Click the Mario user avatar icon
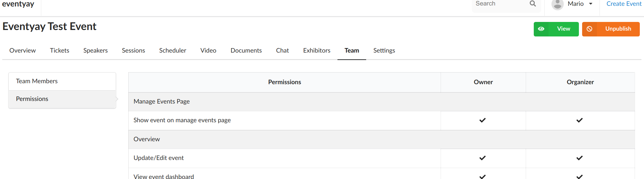The height and width of the screenshot is (179, 644). coord(557,5)
